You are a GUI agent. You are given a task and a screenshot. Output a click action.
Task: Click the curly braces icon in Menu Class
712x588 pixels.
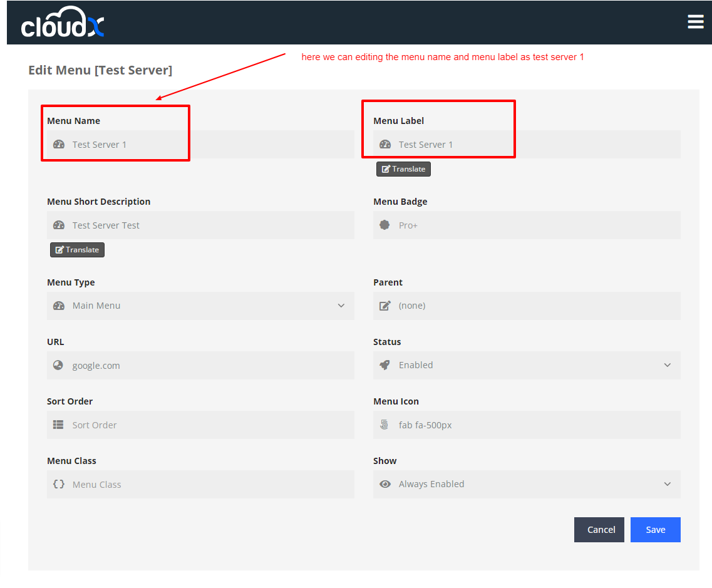(59, 484)
